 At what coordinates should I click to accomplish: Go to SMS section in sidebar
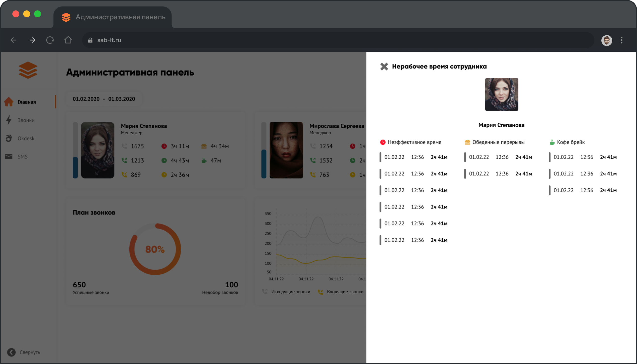click(22, 157)
